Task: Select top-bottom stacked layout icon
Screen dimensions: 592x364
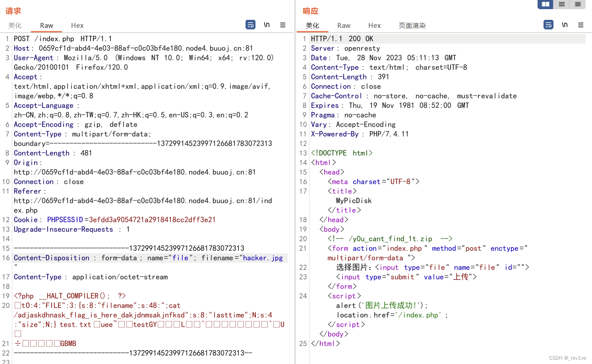Action: click(561, 4)
